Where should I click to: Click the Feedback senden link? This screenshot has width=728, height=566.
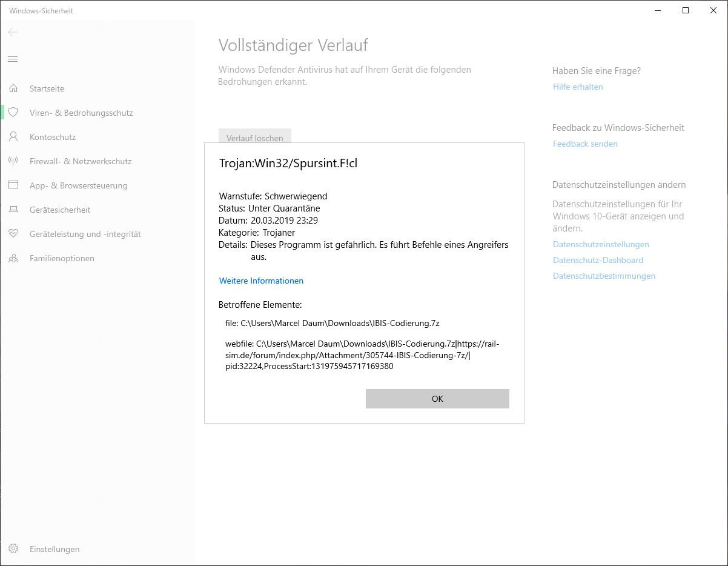coord(585,144)
